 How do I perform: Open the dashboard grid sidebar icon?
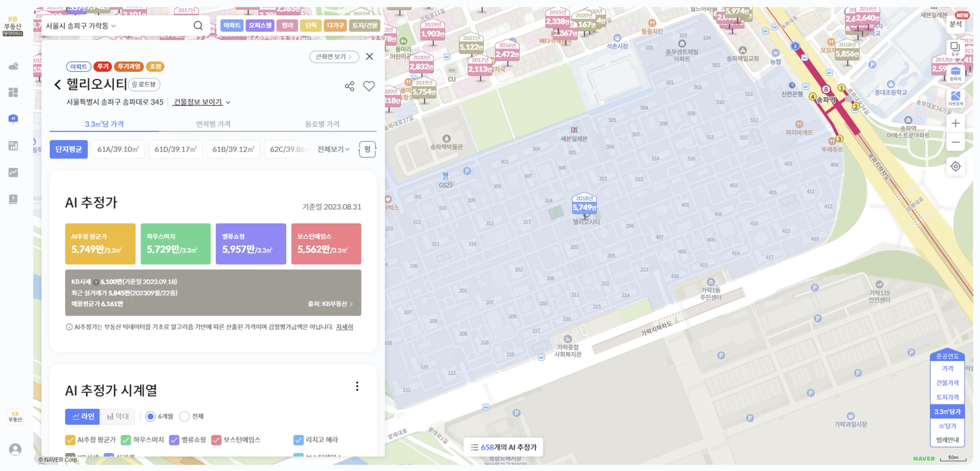[x=13, y=92]
